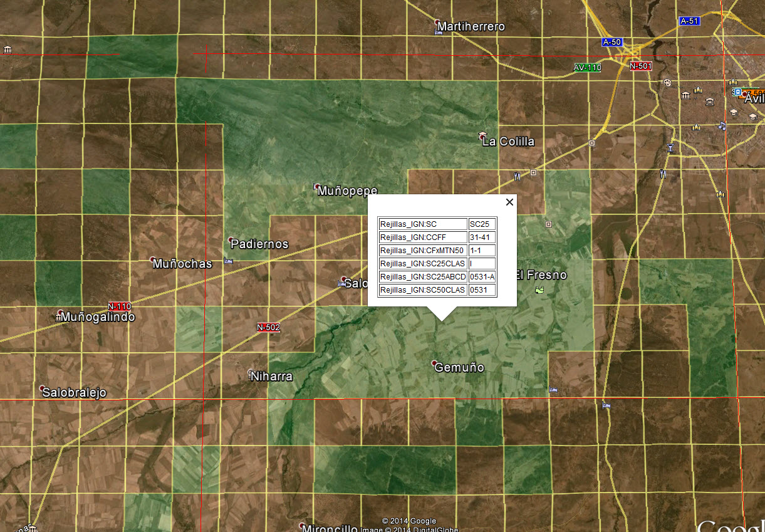Click the SC25ABCD value cell 0531-A
765x532 pixels.
(482, 277)
